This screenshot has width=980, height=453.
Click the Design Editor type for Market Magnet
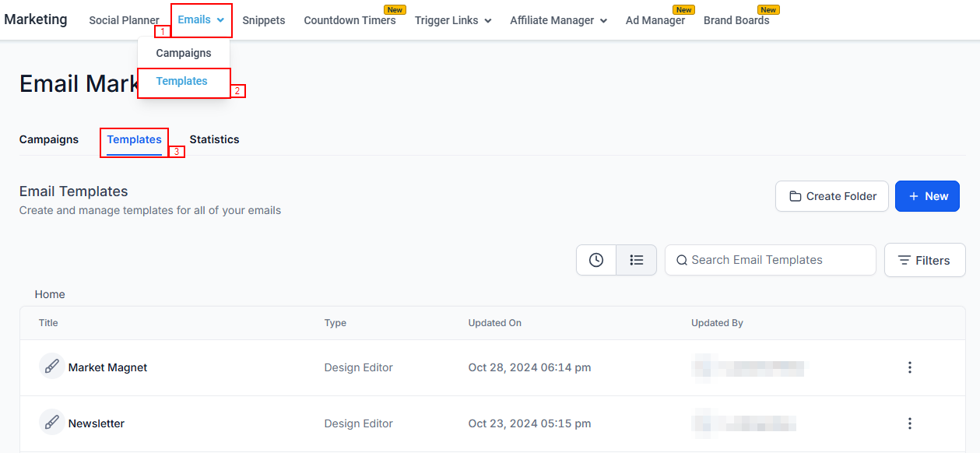click(x=359, y=367)
